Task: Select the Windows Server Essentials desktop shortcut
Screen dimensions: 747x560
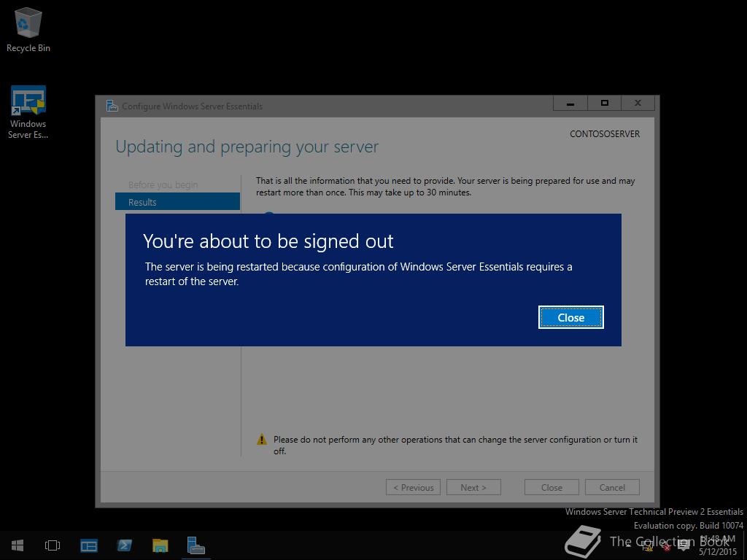Action: 28,112
